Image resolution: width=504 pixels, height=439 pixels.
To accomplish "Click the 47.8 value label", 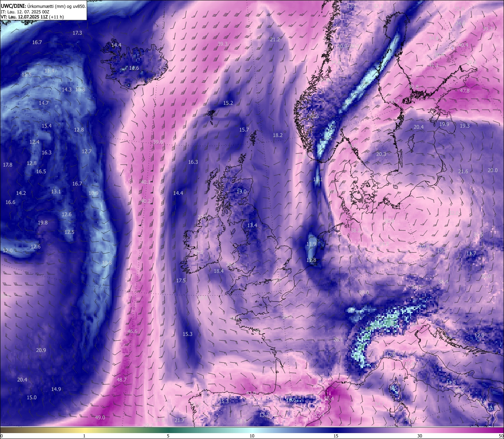I will click(465, 91).
